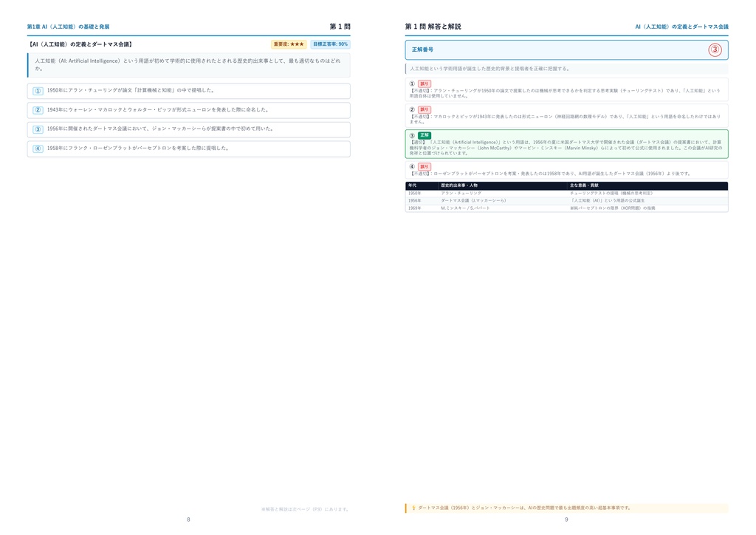Click the 第1章 AI(人工知能)の基礎と発展 header

click(x=68, y=27)
